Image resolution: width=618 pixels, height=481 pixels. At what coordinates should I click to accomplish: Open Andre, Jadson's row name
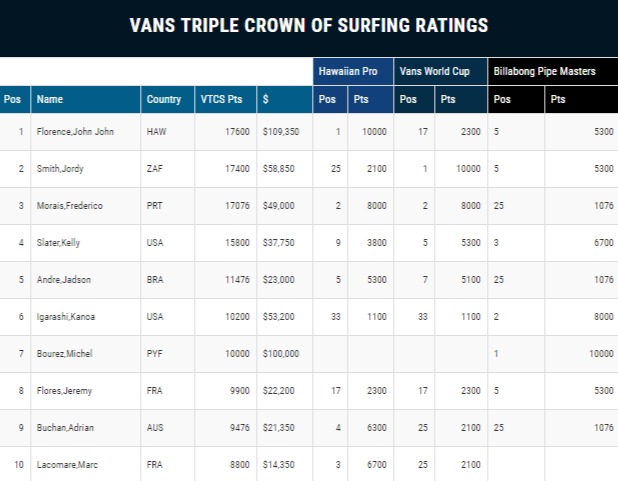tap(62, 280)
